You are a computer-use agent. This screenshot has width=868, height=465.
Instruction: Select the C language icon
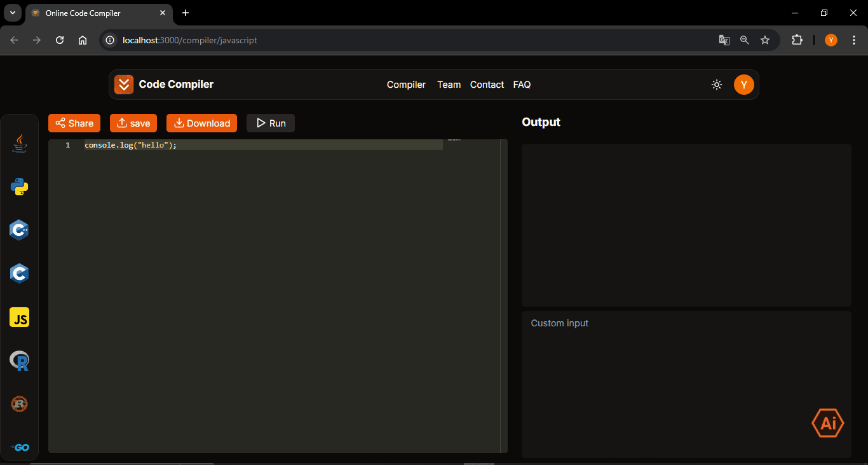(x=20, y=274)
